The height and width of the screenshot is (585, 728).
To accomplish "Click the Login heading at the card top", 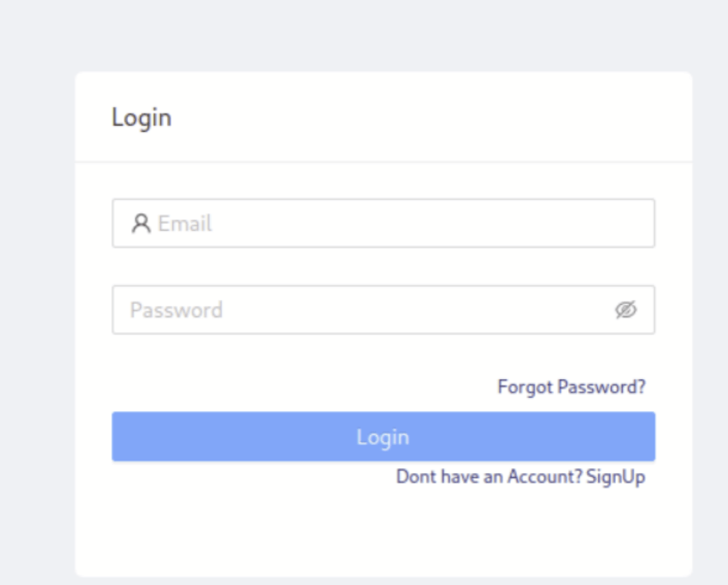I will [141, 117].
